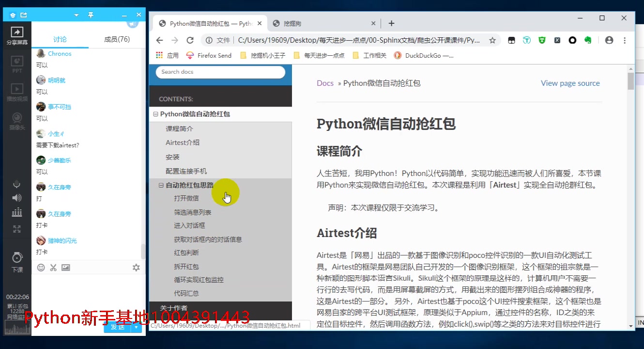This screenshot has width=644, height=349.
Task: Open the Firefox Send bookmark
Action: pyautogui.click(x=209, y=55)
